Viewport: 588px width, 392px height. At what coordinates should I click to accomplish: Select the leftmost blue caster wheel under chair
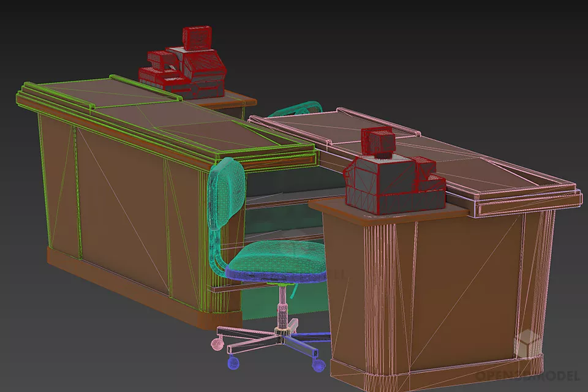click(233, 363)
